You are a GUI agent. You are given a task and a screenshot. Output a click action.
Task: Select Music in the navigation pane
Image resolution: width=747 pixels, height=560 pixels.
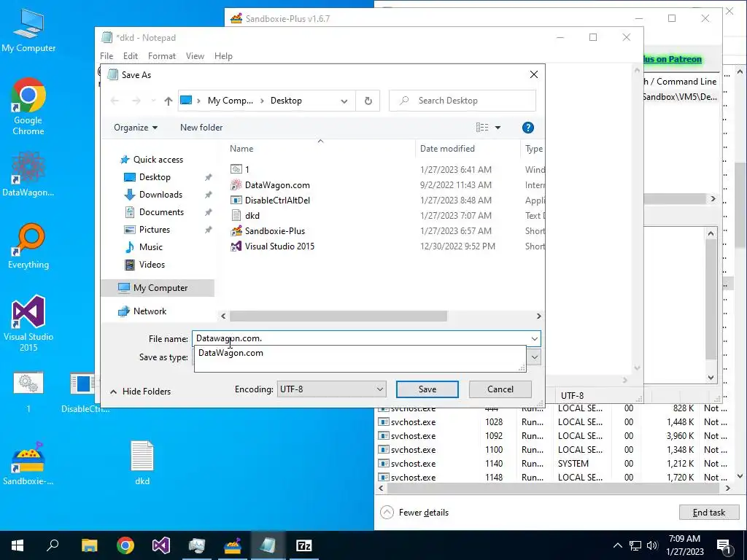coord(150,247)
